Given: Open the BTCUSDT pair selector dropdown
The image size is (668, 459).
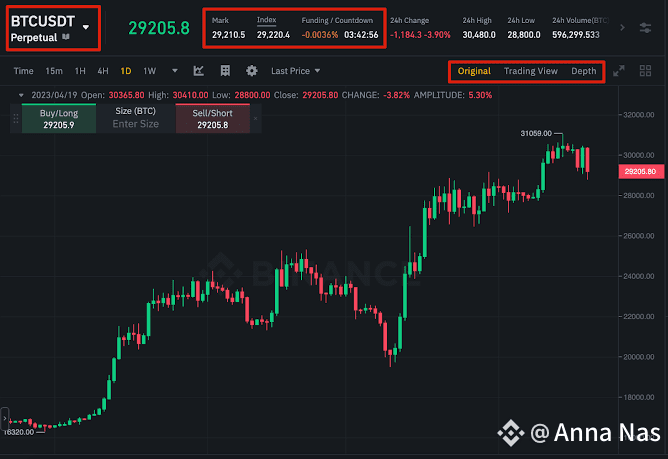Looking at the screenshot, I should point(86,27).
